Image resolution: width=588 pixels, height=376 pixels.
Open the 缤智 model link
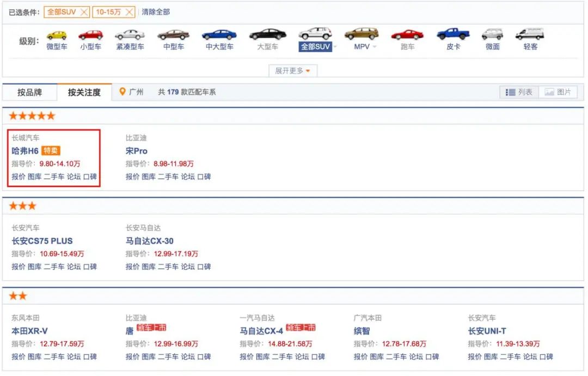(x=362, y=331)
